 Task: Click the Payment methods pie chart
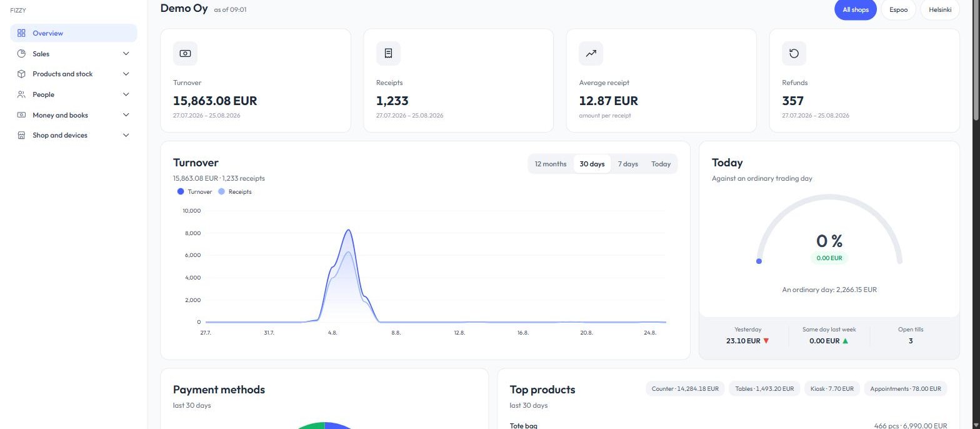pos(325,425)
